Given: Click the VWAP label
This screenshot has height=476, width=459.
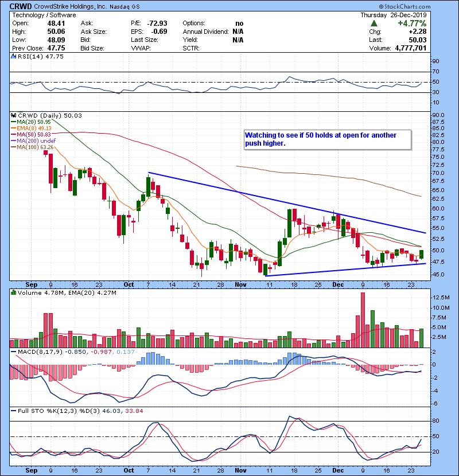Looking at the screenshot, I should click(141, 48).
